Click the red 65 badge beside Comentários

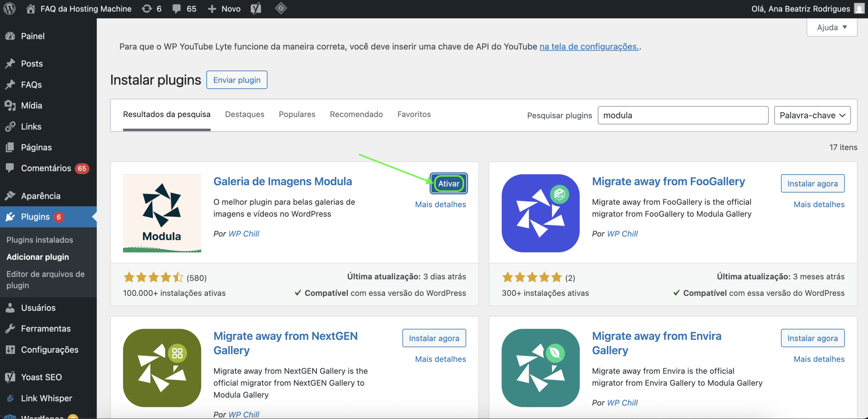pyautogui.click(x=82, y=168)
